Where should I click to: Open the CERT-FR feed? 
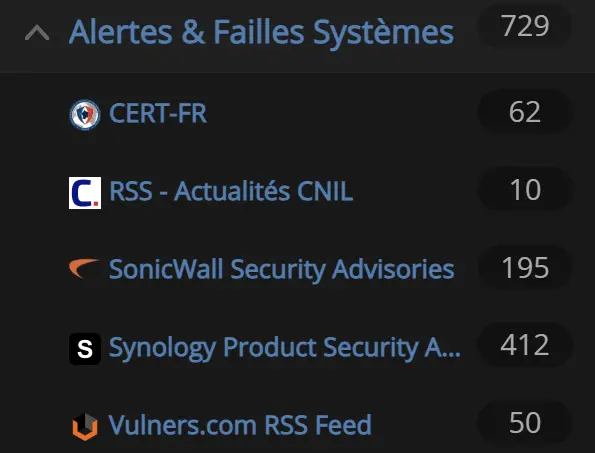coord(158,113)
